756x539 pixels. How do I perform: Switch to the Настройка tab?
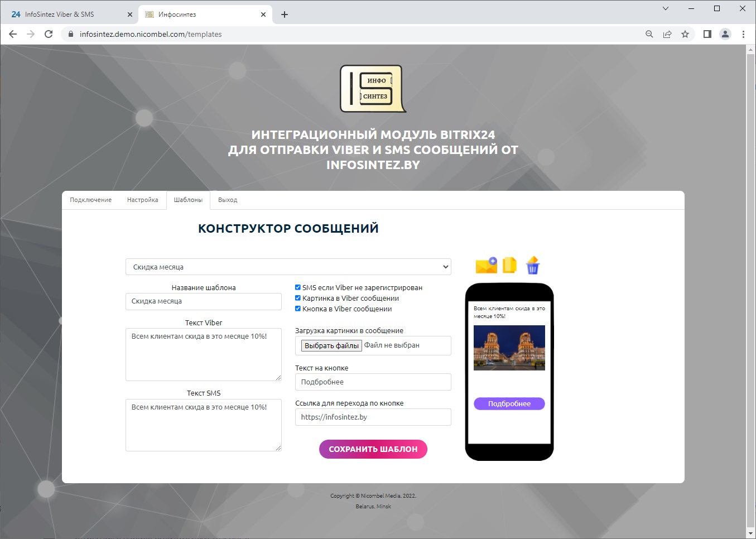[x=142, y=200]
